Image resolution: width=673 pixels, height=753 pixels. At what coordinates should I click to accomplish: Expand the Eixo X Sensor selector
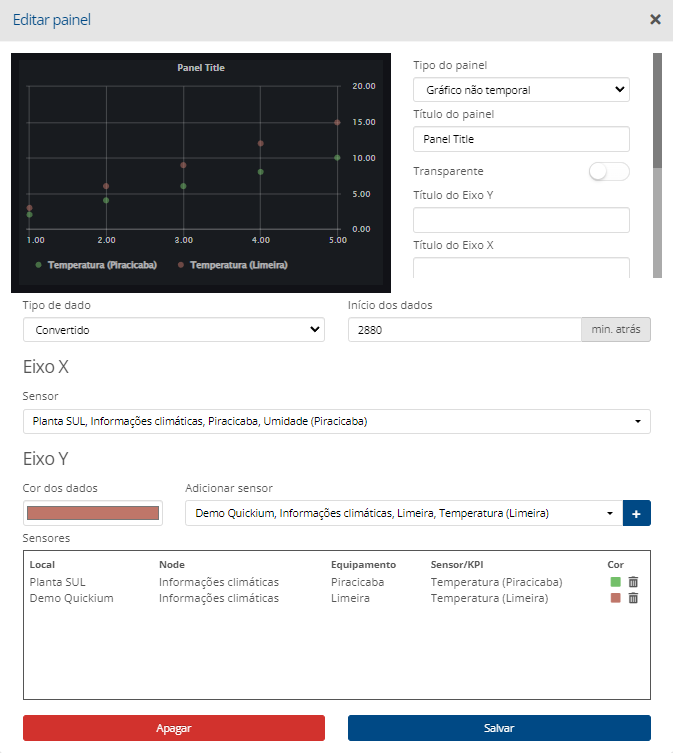[336, 421]
